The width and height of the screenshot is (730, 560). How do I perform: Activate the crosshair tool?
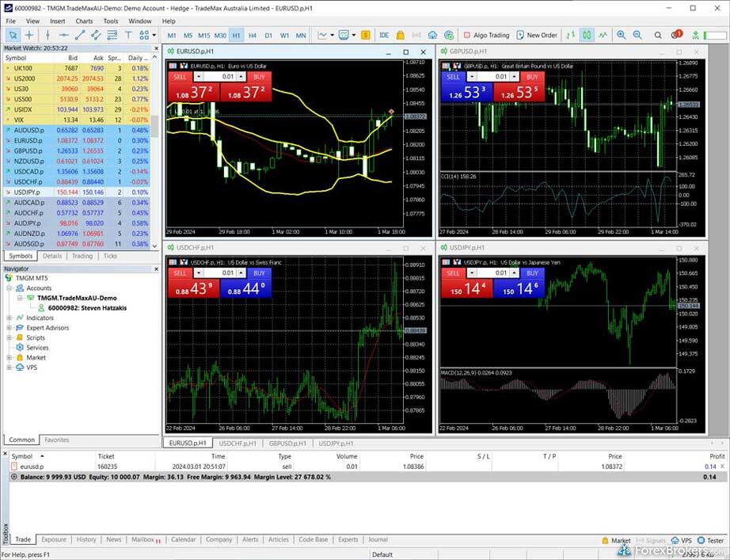29,35
